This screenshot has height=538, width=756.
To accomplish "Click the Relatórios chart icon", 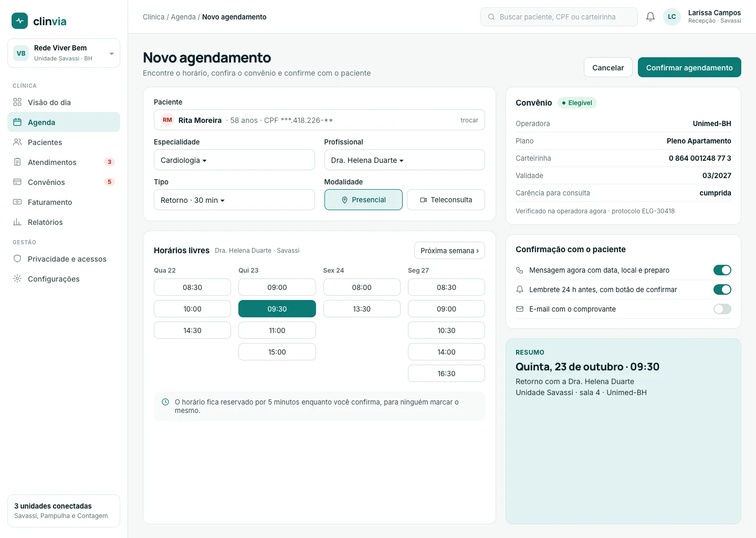I will click(17, 222).
